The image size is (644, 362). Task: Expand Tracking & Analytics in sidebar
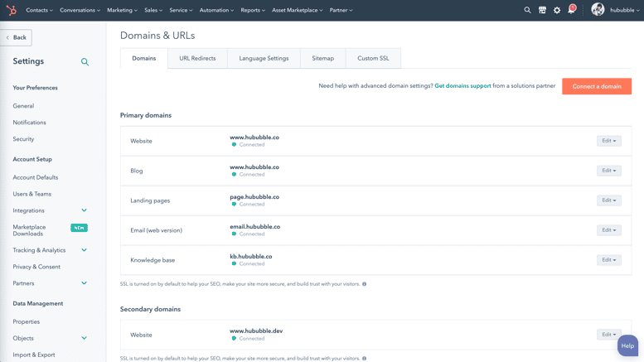[x=84, y=250]
